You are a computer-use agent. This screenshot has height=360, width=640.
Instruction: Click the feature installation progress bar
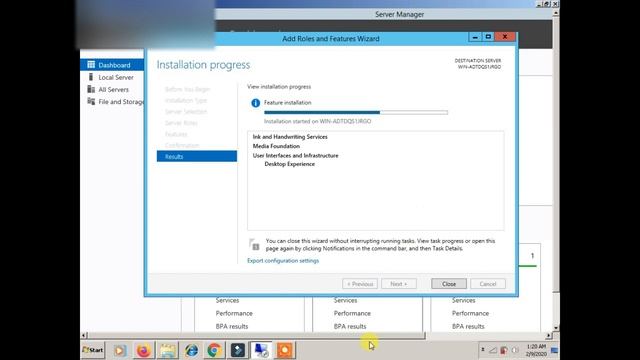(356, 112)
